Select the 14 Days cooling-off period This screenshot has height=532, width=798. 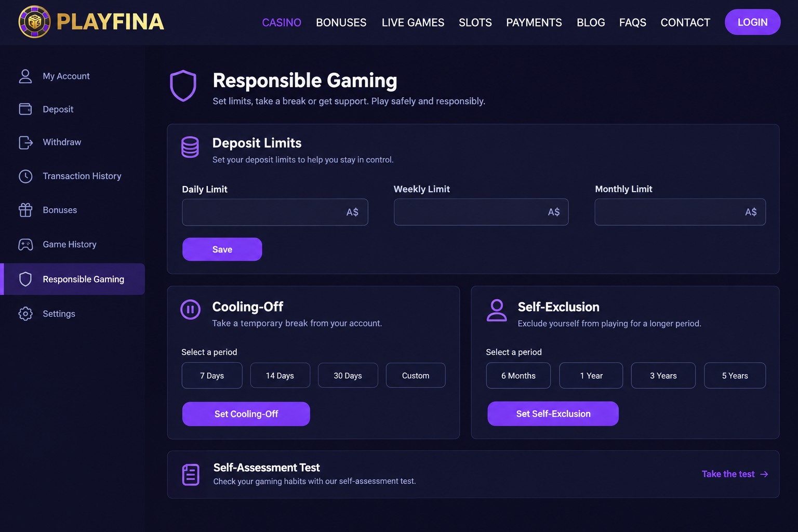[280, 376]
